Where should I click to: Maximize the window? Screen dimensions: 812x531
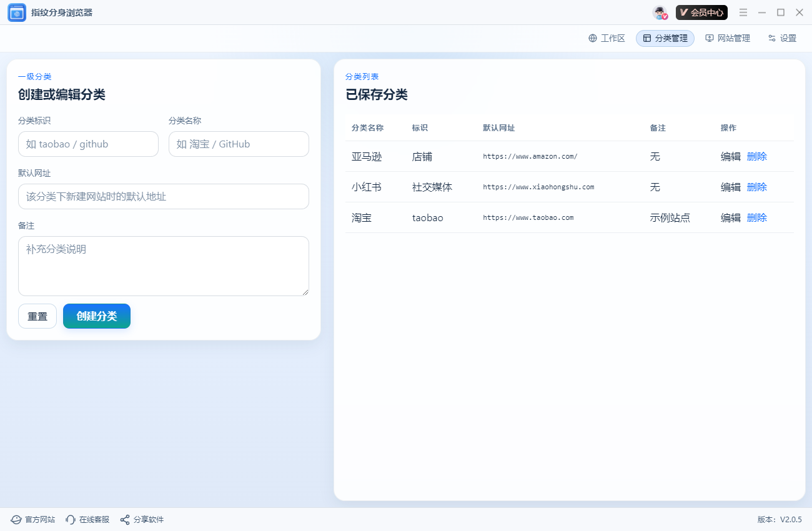point(781,12)
